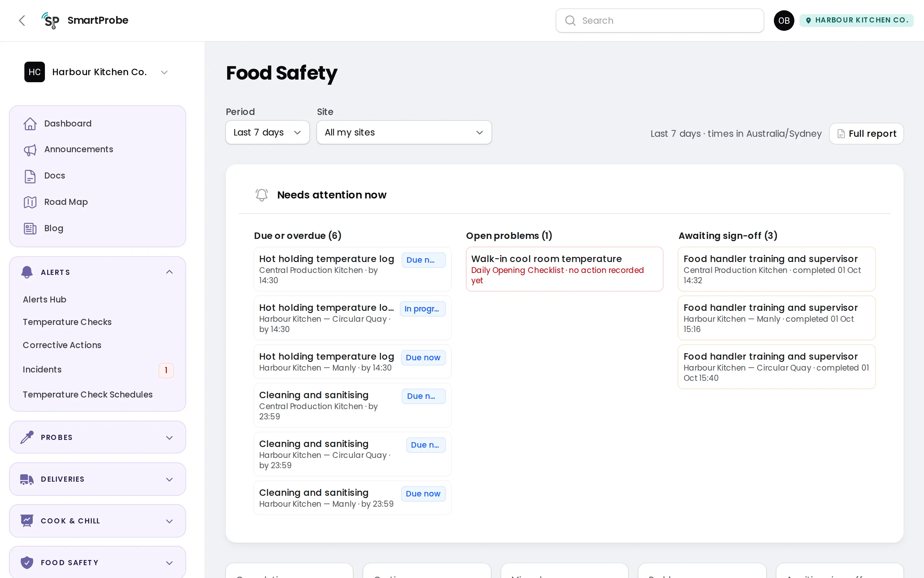Click the Dashboard home icon
This screenshot has width=924, height=578.
(30, 124)
